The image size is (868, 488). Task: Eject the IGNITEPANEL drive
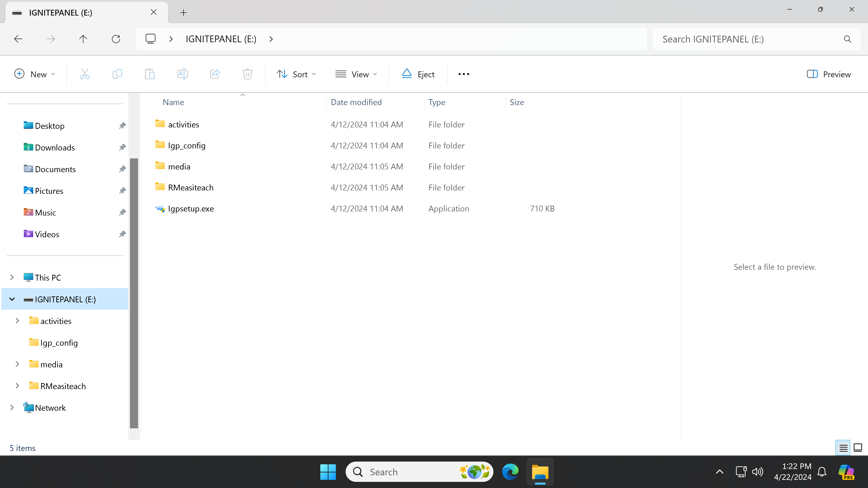[x=418, y=74]
